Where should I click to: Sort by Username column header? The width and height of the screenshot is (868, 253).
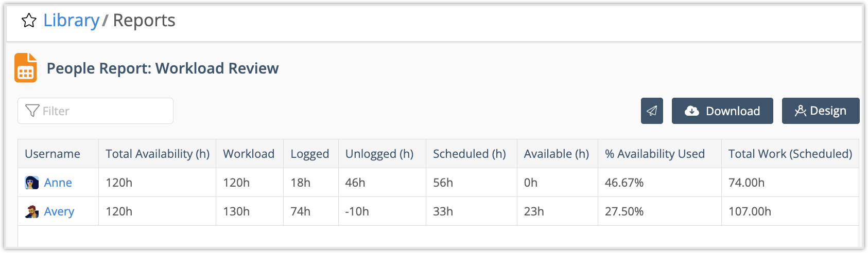(53, 154)
